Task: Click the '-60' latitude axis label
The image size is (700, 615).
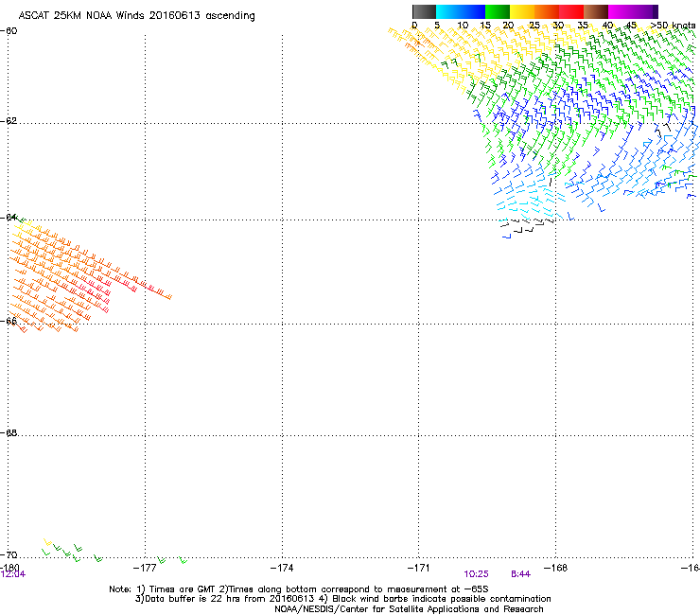Action: (9, 31)
